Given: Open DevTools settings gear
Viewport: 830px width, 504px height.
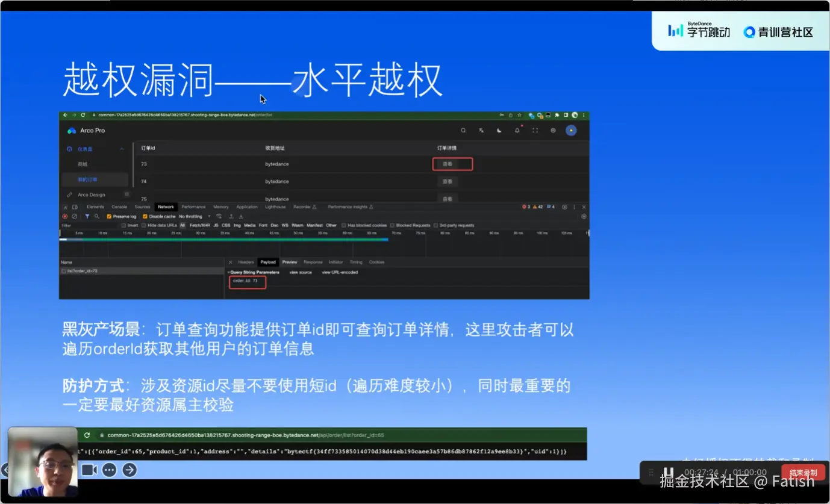Looking at the screenshot, I should pos(564,207).
